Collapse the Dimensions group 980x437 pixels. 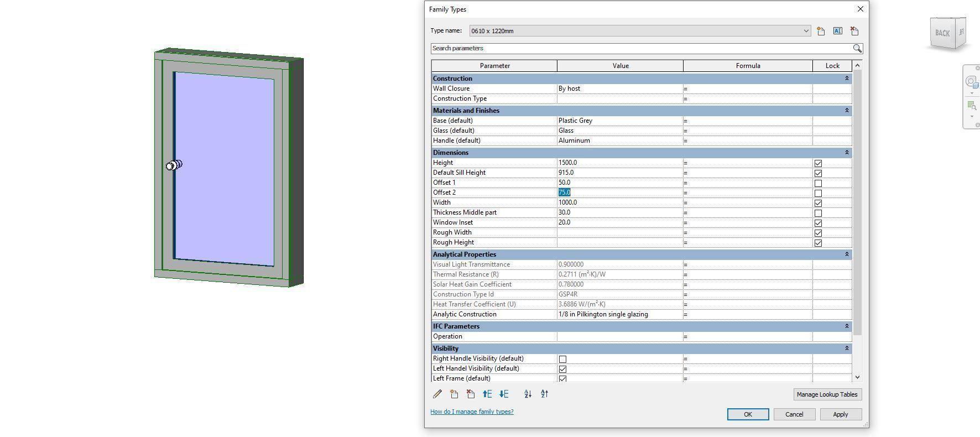(x=846, y=153)
